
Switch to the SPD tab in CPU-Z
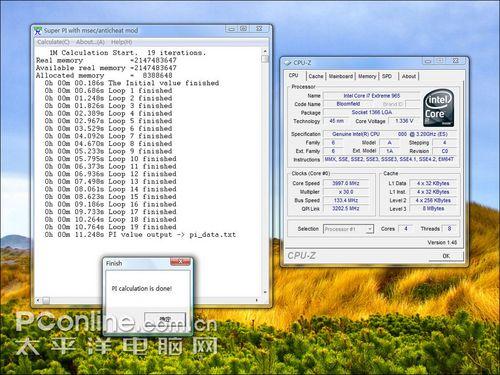tap(387, 76)
